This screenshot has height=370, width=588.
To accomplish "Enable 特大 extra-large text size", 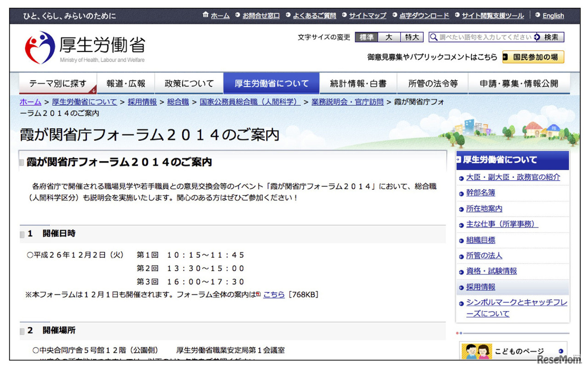I will tap(412, 37).
